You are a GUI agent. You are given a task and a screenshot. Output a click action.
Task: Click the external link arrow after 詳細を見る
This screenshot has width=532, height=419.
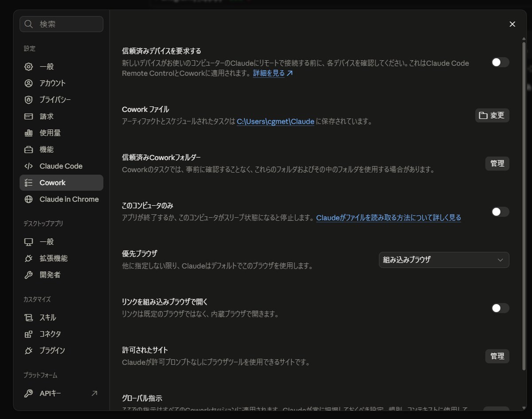coord(289,73)
